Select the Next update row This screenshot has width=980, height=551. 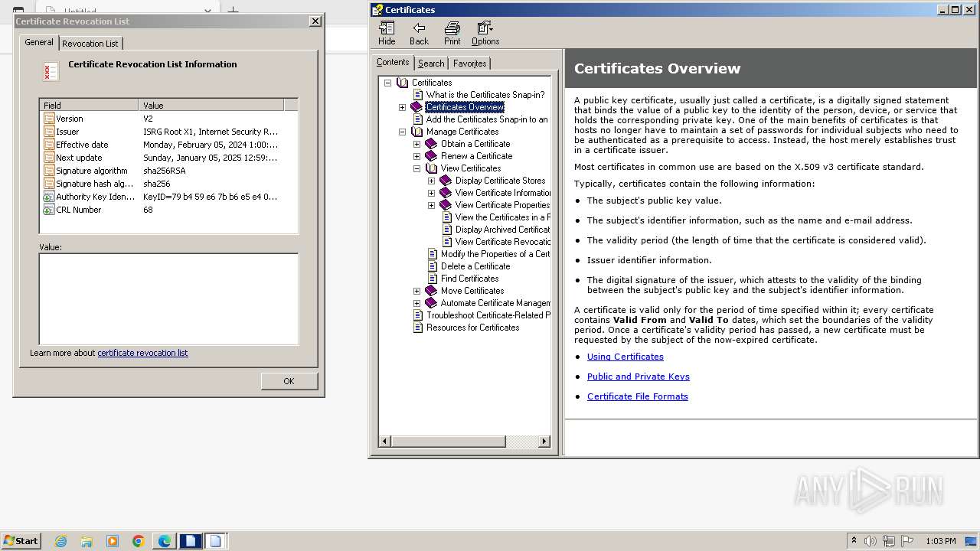pyautogui.click(x=168, y=158)
